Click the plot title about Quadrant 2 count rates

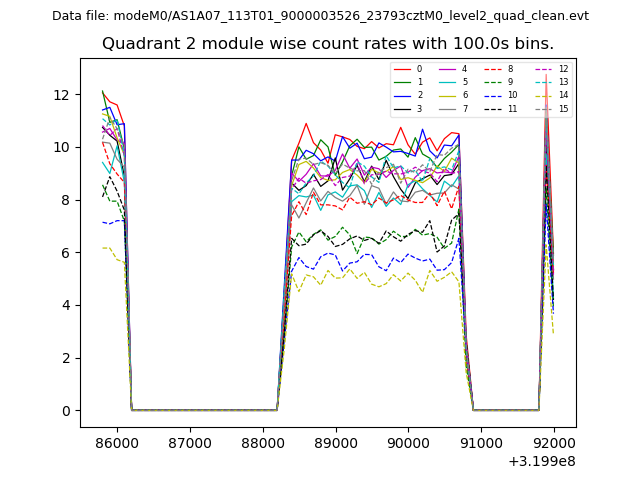pos(328,44)
